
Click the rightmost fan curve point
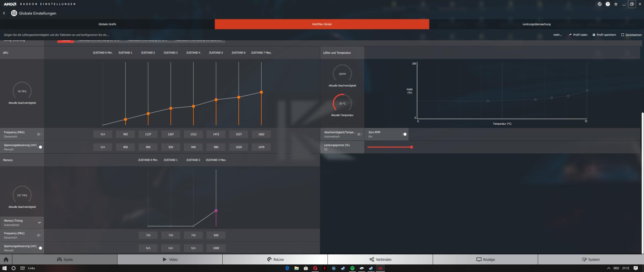587,90
